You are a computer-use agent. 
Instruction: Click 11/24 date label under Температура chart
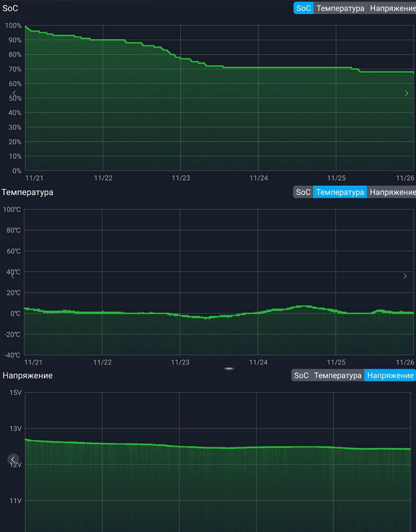tap(258, 363)
